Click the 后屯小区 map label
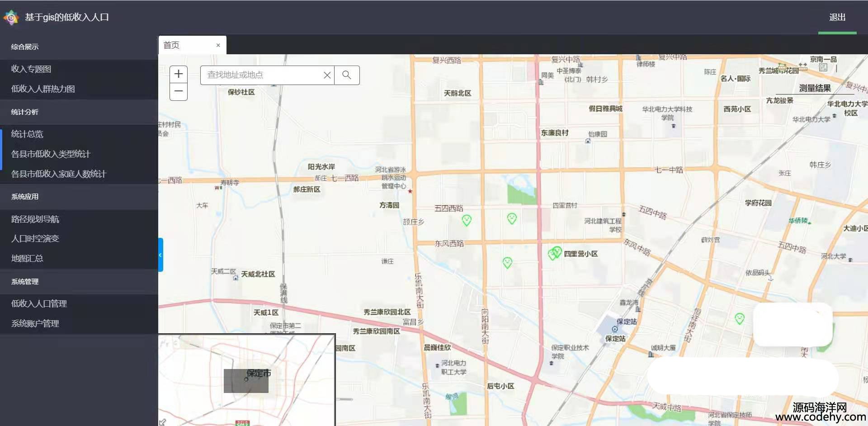Viewport: 868px width, 426px height. (x=500, y=386)
